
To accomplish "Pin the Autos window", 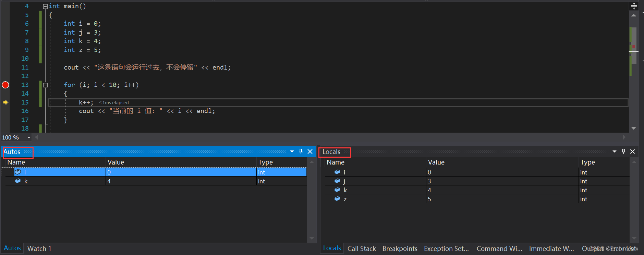I will coord(301,151).
